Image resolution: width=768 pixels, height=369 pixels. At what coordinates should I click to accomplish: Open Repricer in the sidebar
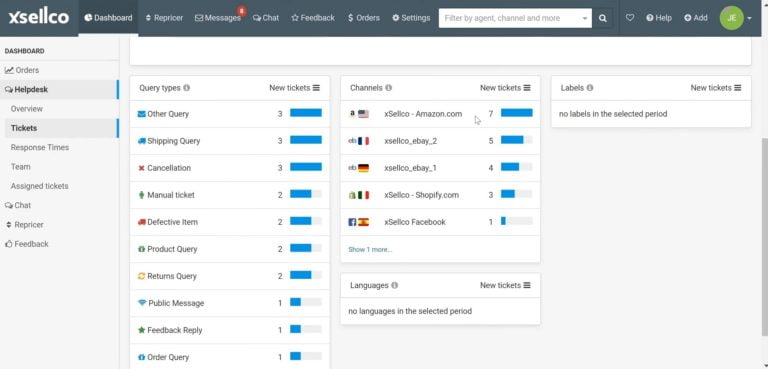point(24,224)
